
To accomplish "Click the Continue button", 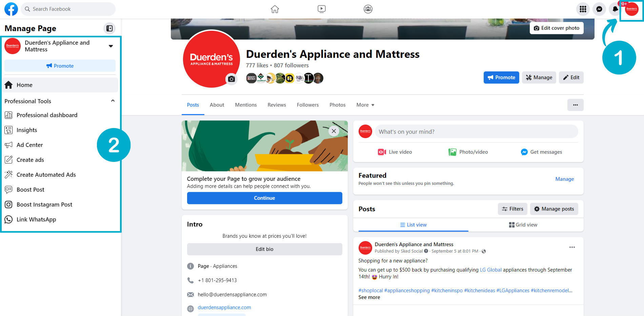I will (264, 198).
